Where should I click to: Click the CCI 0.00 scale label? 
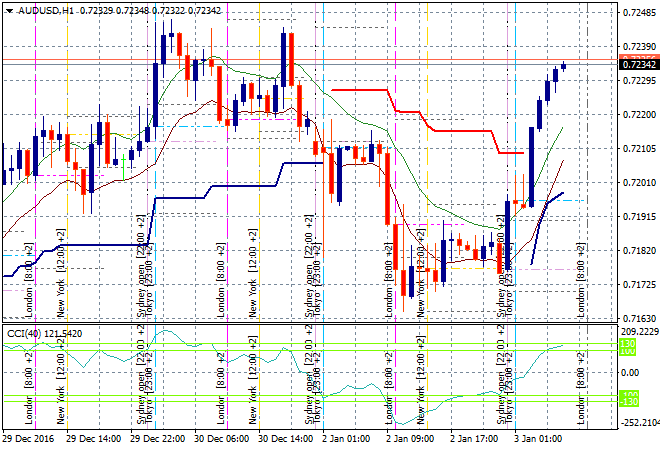click(x=630, y=373)
